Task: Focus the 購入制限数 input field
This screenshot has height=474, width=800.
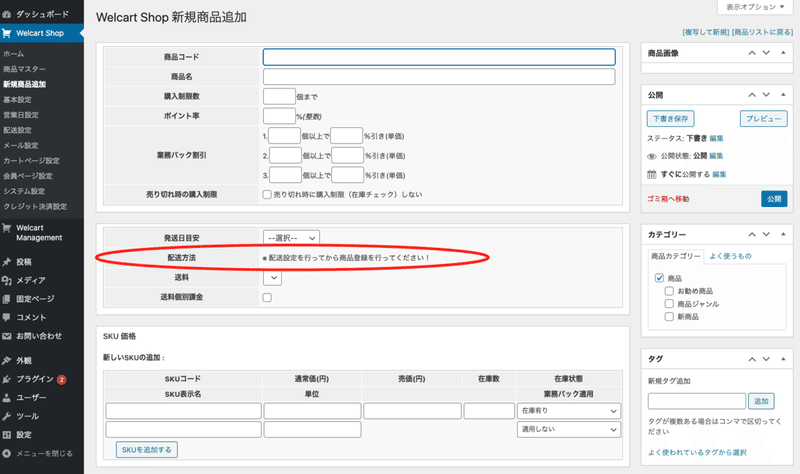Action: coord(279,96)
